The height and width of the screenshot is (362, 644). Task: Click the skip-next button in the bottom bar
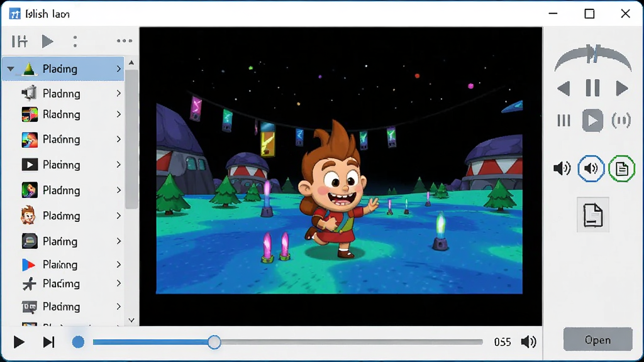pyautogui.click(x=49, y=342)
